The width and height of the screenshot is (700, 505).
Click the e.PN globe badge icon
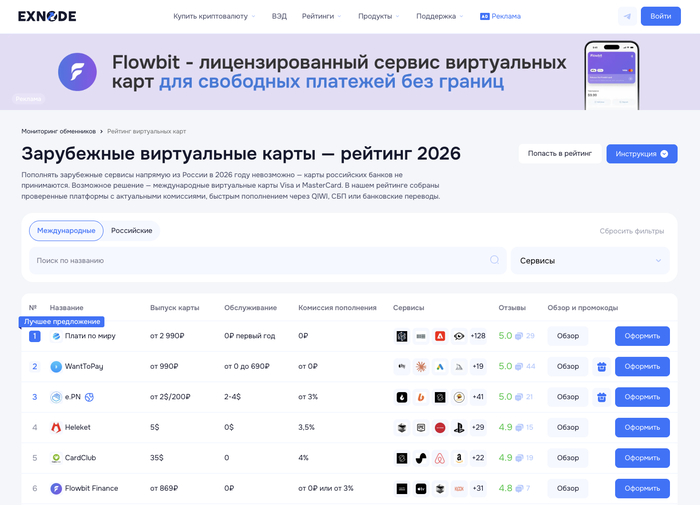(89, 397)
